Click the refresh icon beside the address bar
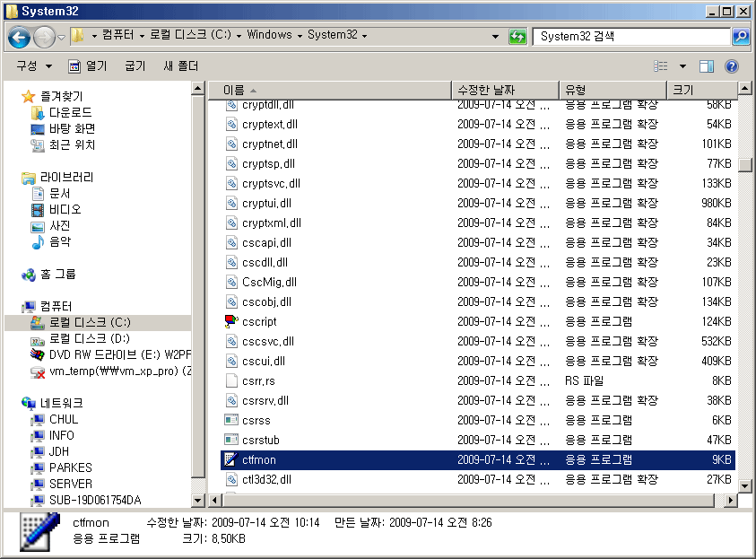 click(517, 37)
